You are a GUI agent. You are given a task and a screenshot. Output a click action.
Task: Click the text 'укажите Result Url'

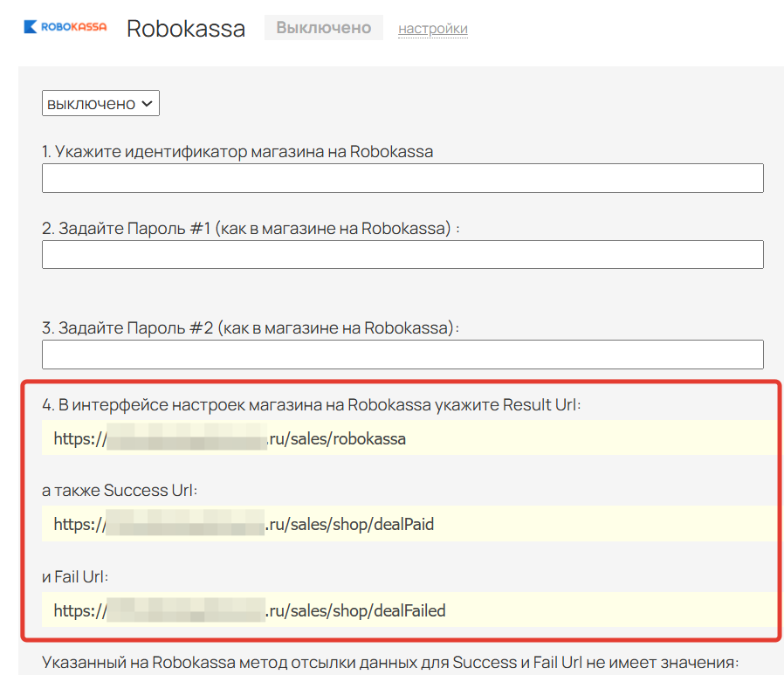(508, 404)
